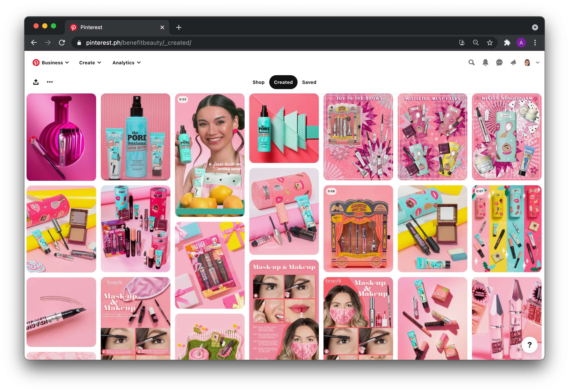
Task: Open the setting spray with teal tree pin
Action: (284, 128)
